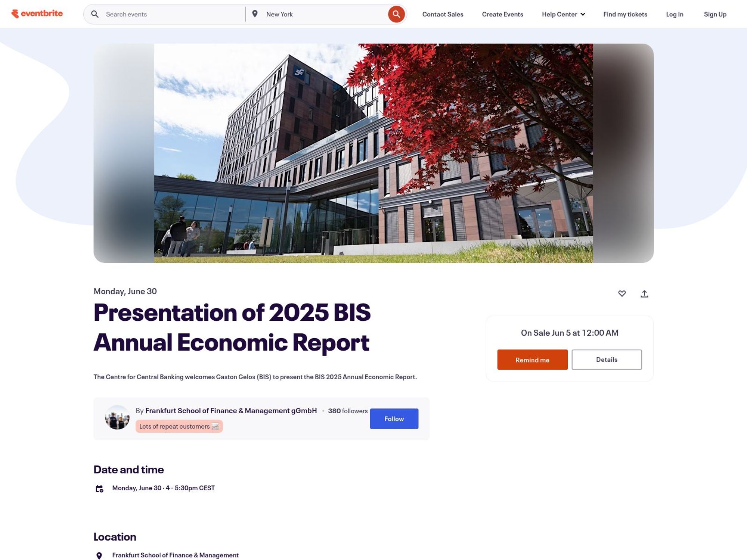Open the event hero image of the building
Image resolution: width=747 pixels, height=560 pixels.
point(373,153)
